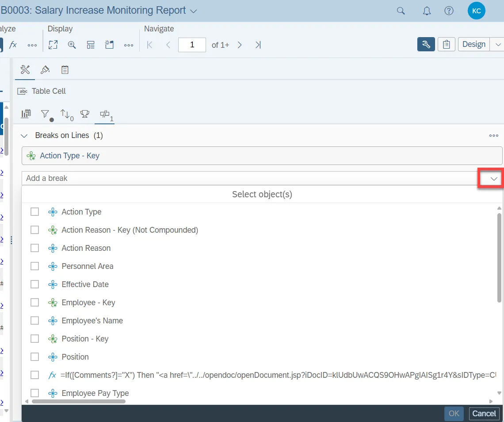Open the filter funnel tab
504x422 pixels.
[46, 115]
